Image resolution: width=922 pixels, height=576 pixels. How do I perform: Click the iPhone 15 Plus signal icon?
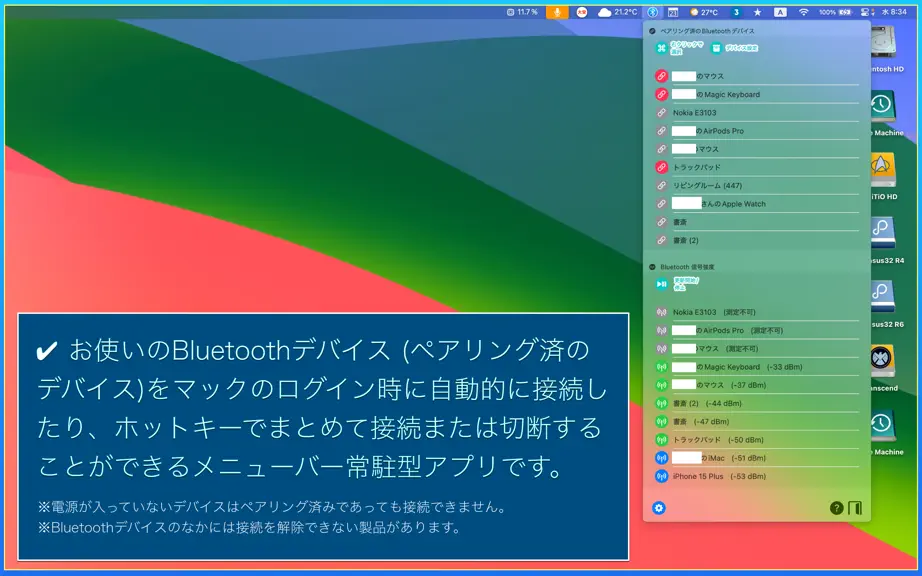(x=662, y=476)
